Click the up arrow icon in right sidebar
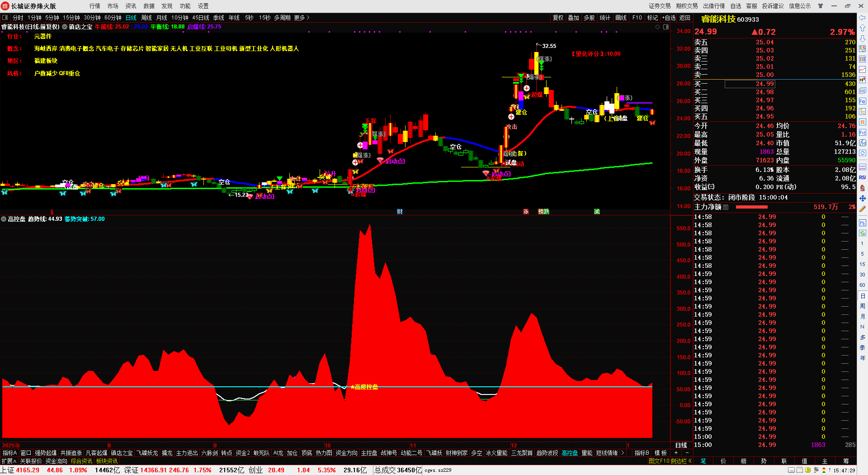 coord(863,28)
